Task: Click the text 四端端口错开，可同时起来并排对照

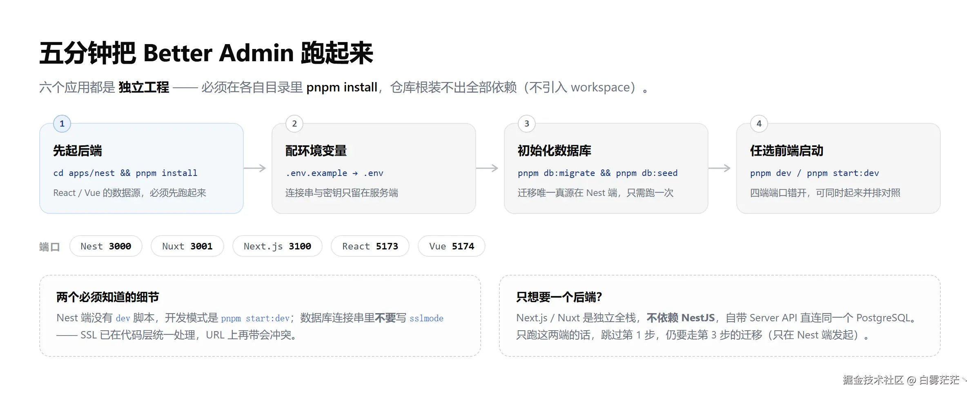Action: 825,193
